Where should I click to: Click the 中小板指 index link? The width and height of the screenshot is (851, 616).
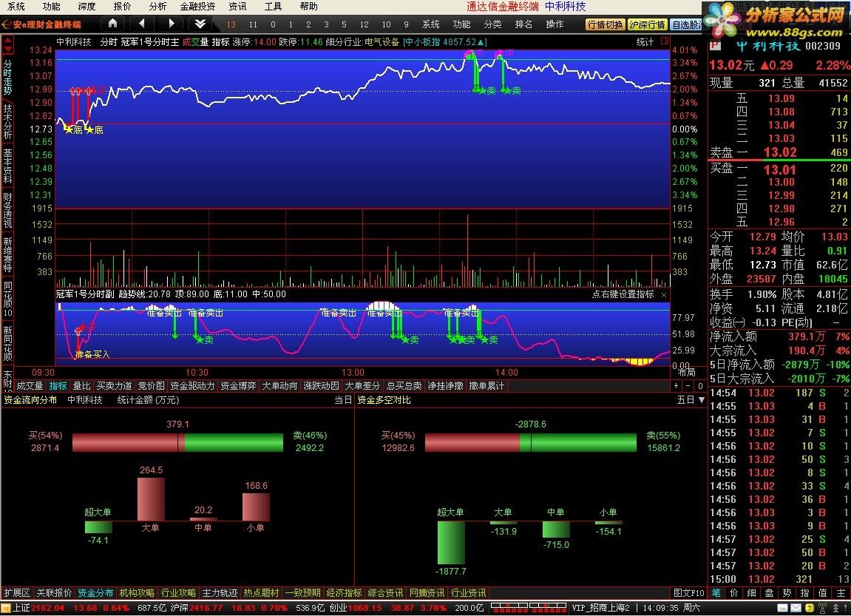coord(445,42)
